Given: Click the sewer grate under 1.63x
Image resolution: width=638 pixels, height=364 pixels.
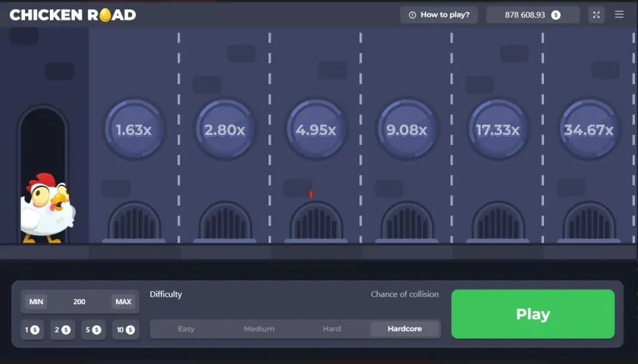Looking at the screenshot, I should pyautogui.click(x=134, y=222).
